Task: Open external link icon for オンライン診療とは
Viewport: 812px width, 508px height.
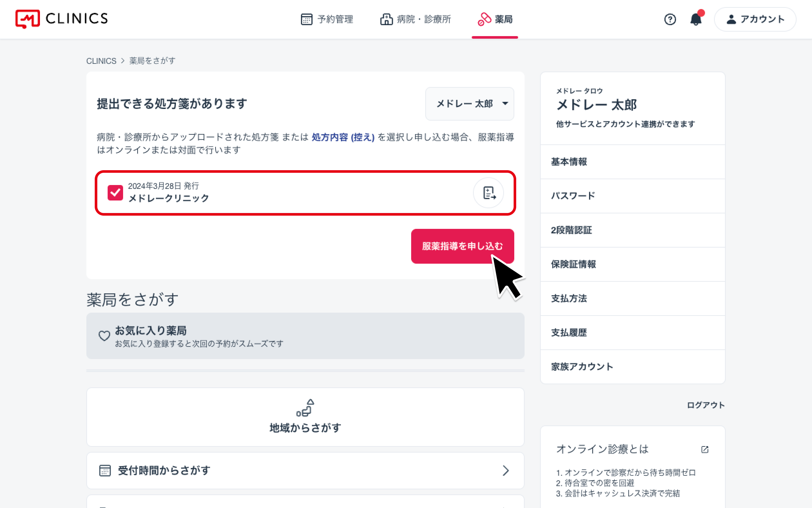Action: pyautogui.click(x=705, y=449)
